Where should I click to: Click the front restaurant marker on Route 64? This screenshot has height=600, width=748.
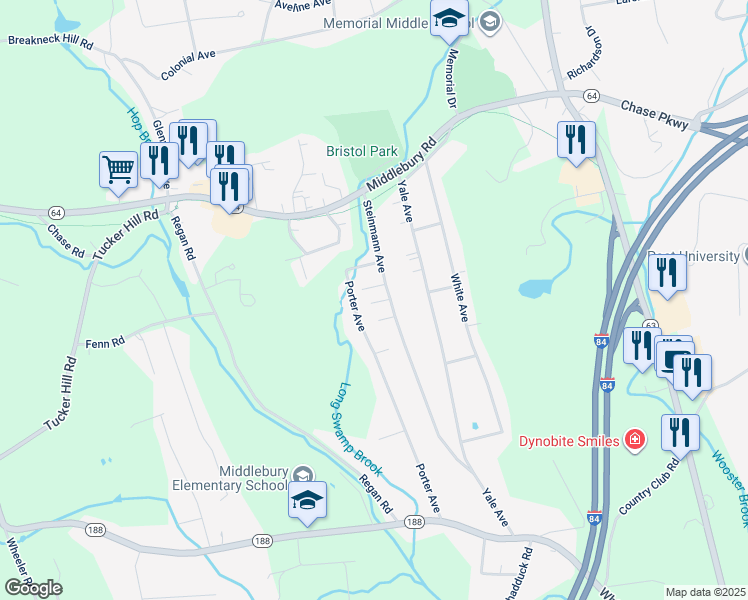click(229, 187)
